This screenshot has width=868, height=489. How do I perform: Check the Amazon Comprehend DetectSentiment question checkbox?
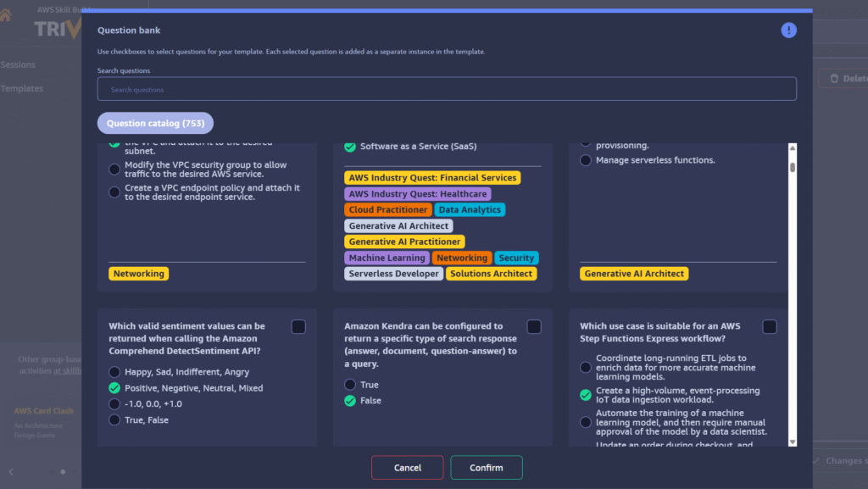pyautogui.click(x=298, y=327)
